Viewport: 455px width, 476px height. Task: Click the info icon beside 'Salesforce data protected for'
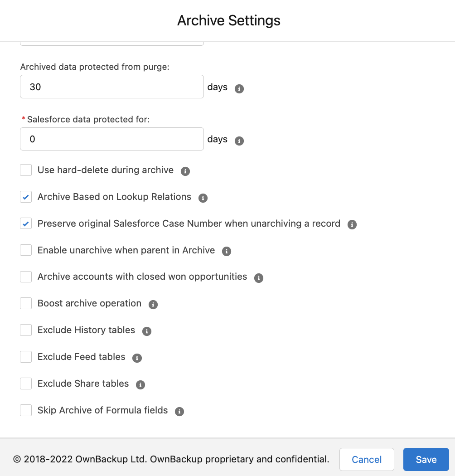click(239, 141)
